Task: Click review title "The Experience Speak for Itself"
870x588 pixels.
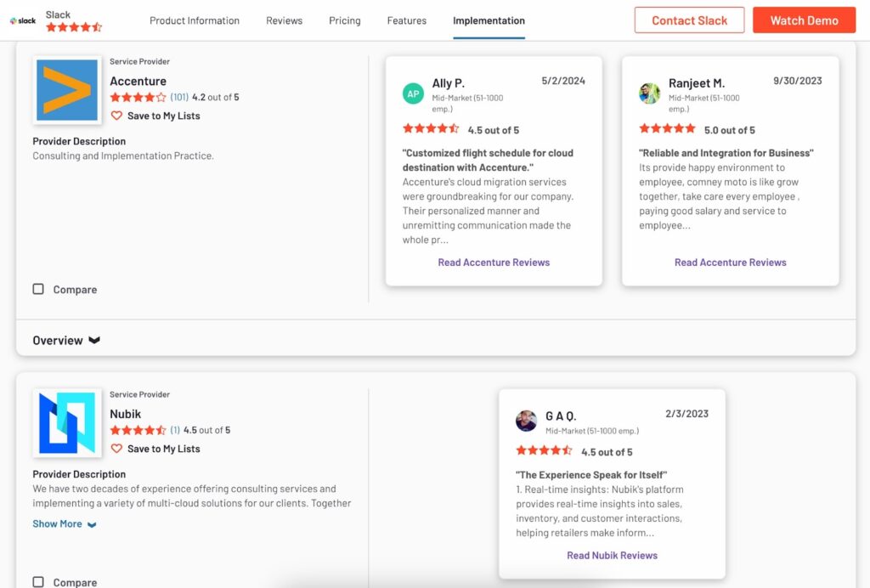Action: (x=591, y=475)
